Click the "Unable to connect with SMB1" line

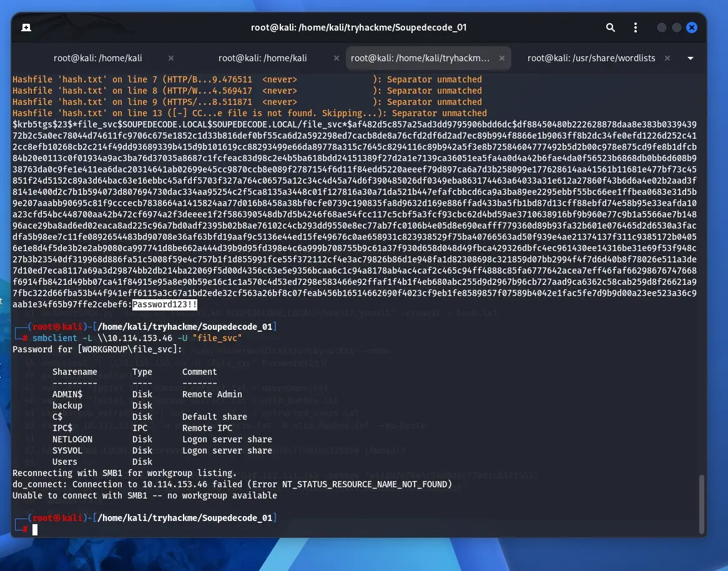[145, 495]
